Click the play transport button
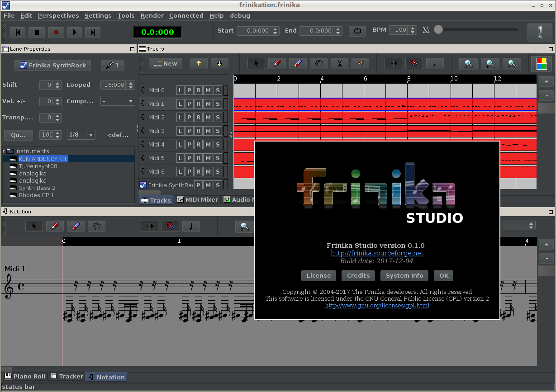 (75, 32)
